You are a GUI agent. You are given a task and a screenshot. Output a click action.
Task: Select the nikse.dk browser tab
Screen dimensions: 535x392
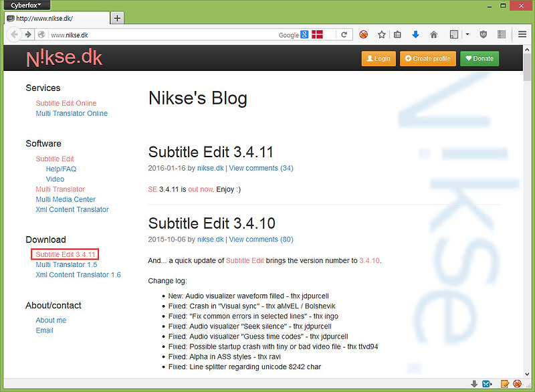coord(57,19)
